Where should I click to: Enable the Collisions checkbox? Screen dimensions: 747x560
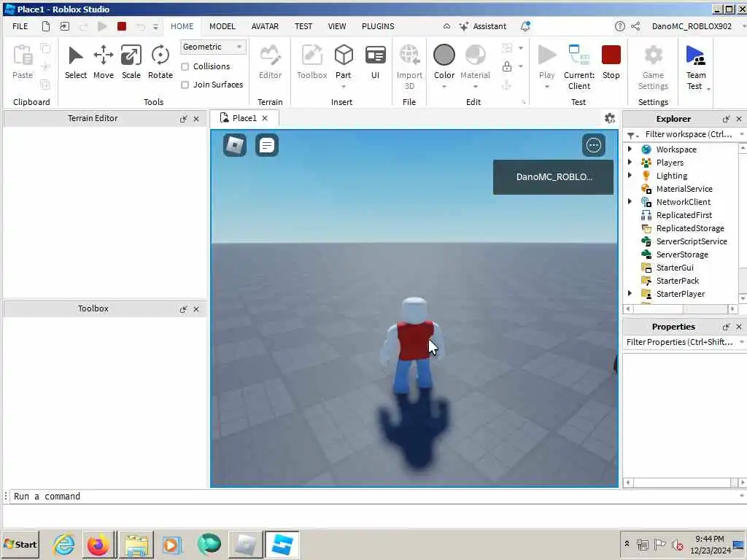pyautogui.click(x=185, y=66)
